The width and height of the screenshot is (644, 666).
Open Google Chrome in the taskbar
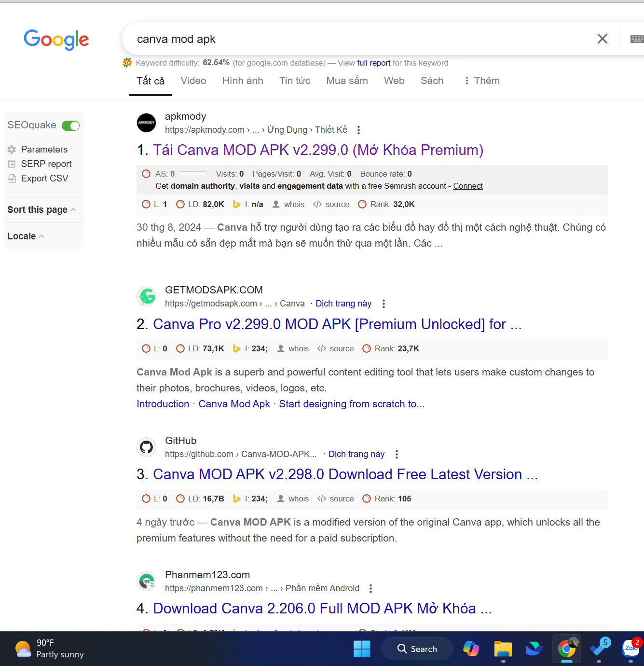566,649
